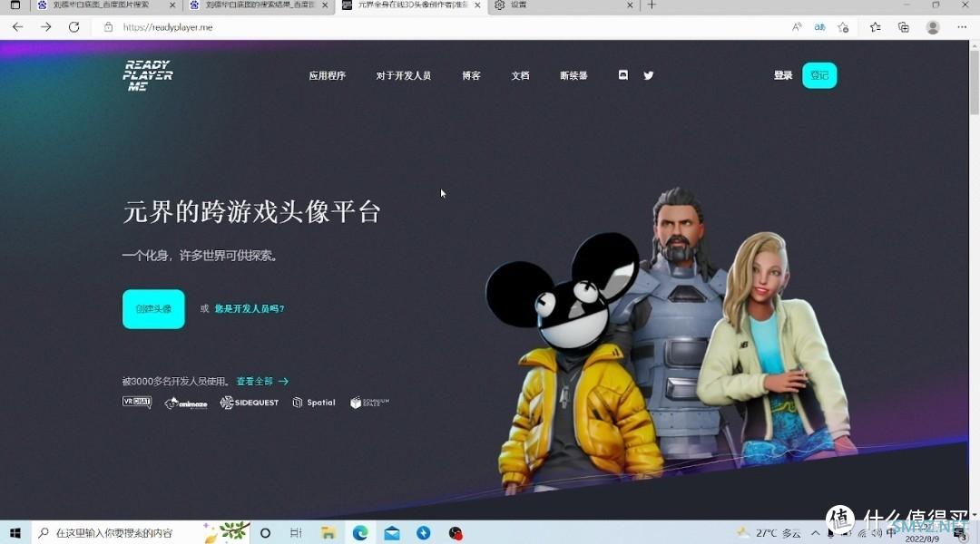Open the 您是开发人员吗? link
Image resolution: width=980 pixels, height=544 pixels.
(x=250, y=308)
